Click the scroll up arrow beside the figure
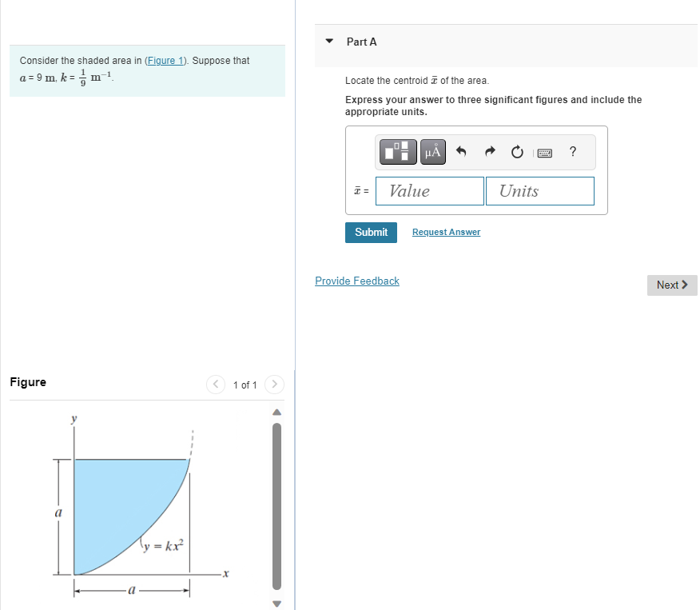The width and height of the screenshot is (700, 610). click(276, 412)
